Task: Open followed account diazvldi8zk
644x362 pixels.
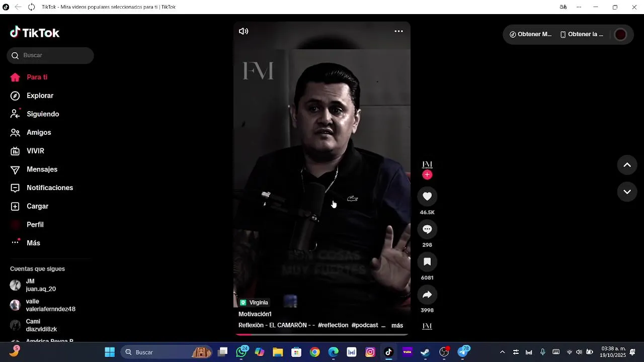Action: pyautogui.click(x=34, y=325)
